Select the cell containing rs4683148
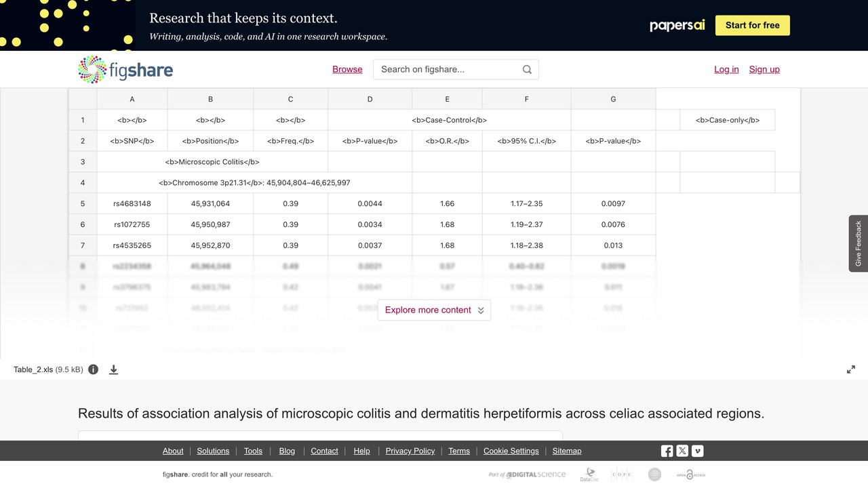 coord(132,203)
